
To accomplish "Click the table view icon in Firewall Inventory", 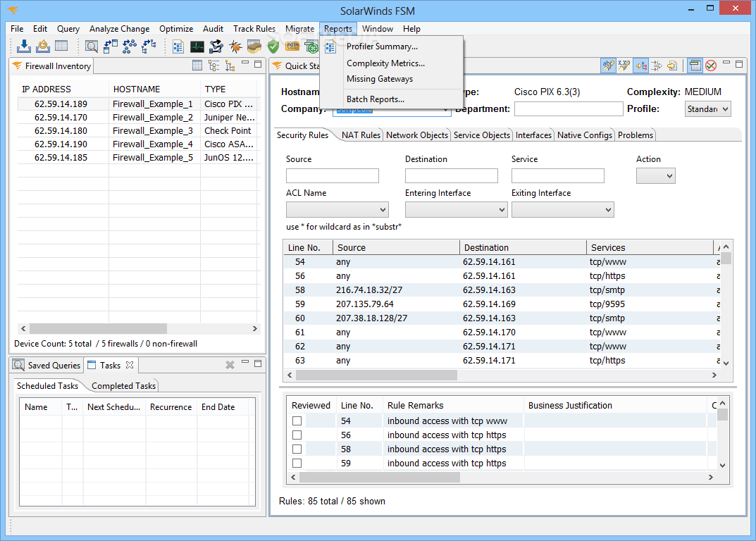I will (197, 66).
